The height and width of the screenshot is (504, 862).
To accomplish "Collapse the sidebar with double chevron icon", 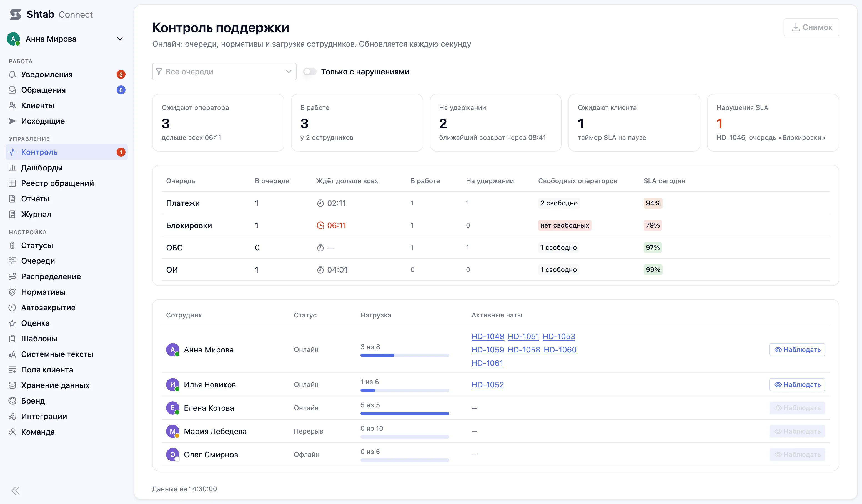I will click(x=16, y=491).
